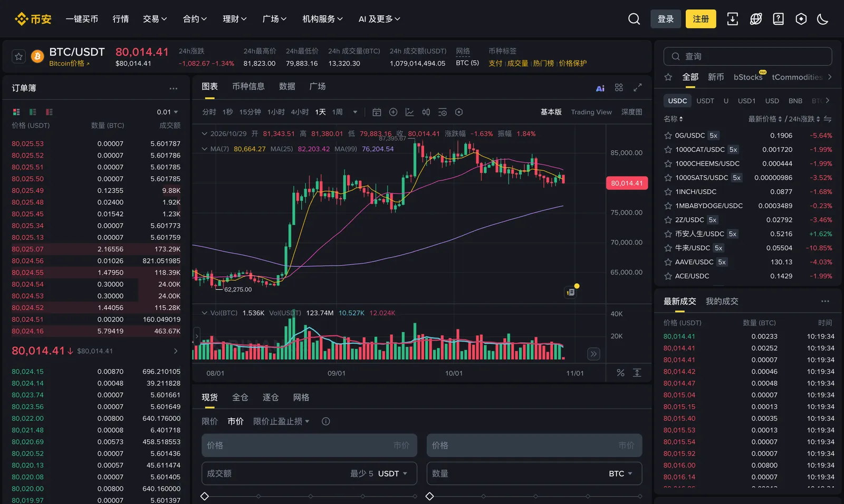Open the order book price precision 0.01 dropdown

click(x=168, y=112)
